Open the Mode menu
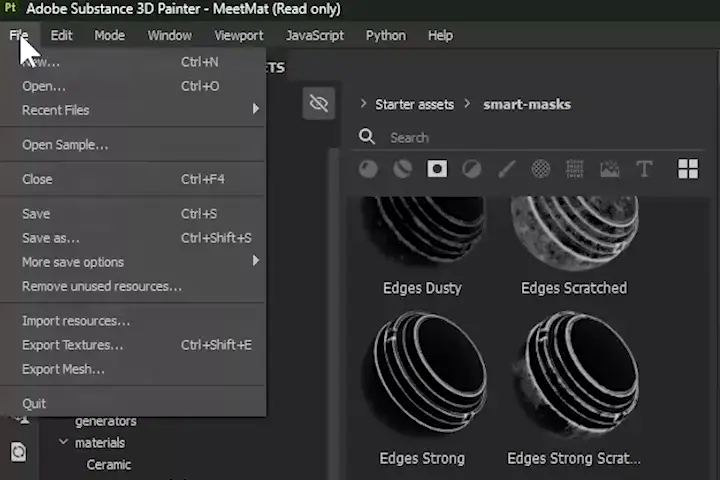Screen dimensions: 720x480 tap(110, 35)
